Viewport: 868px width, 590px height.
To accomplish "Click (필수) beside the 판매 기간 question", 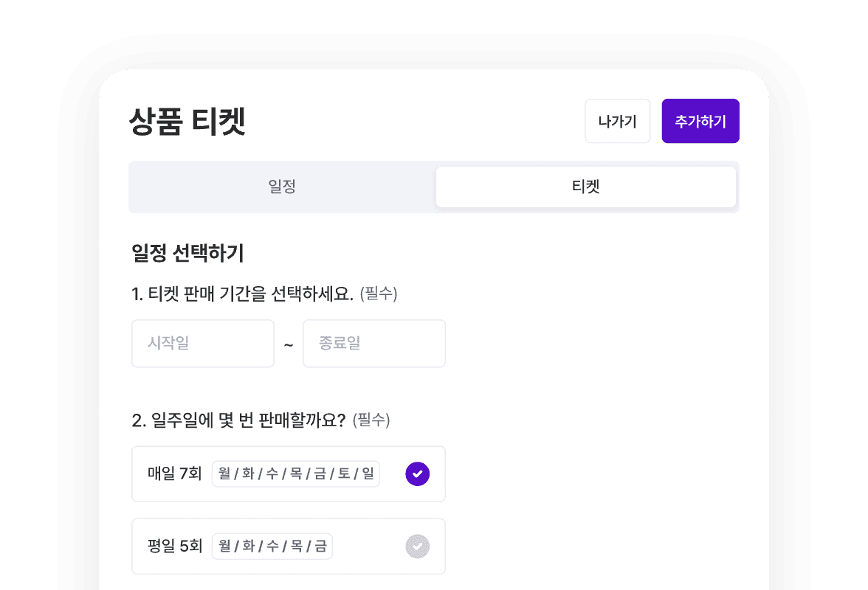I will (379, 294).
